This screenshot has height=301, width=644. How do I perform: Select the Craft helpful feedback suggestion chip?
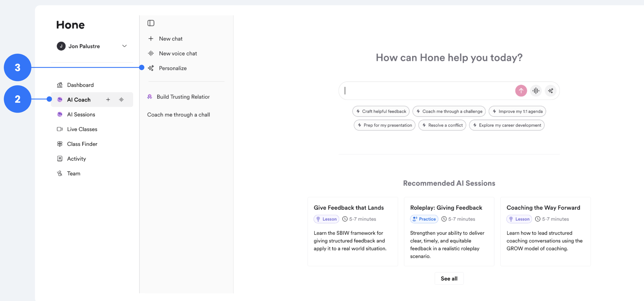pos(381,111)
